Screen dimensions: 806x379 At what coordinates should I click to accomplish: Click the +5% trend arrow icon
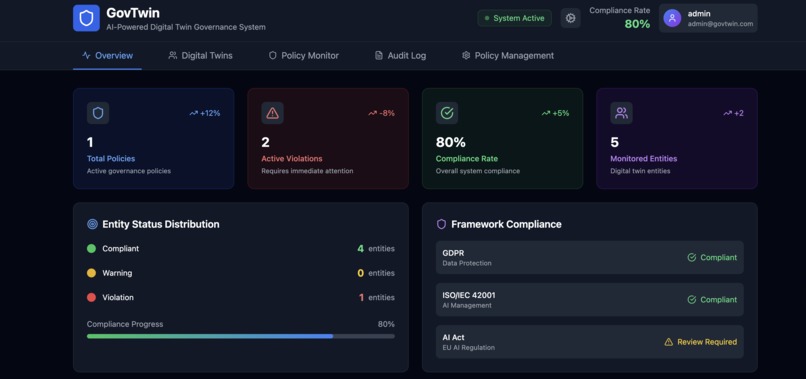pyautogui.click(x=546, y=113)
